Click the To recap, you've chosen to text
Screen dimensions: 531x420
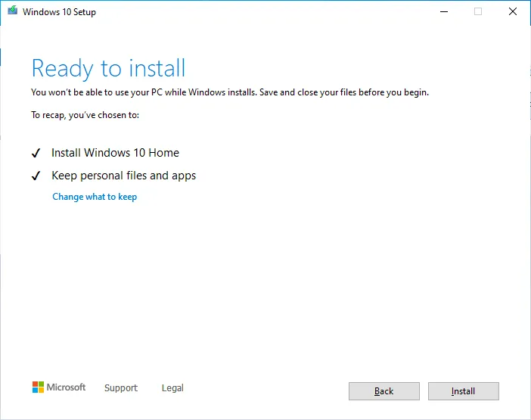click(85, 116)
